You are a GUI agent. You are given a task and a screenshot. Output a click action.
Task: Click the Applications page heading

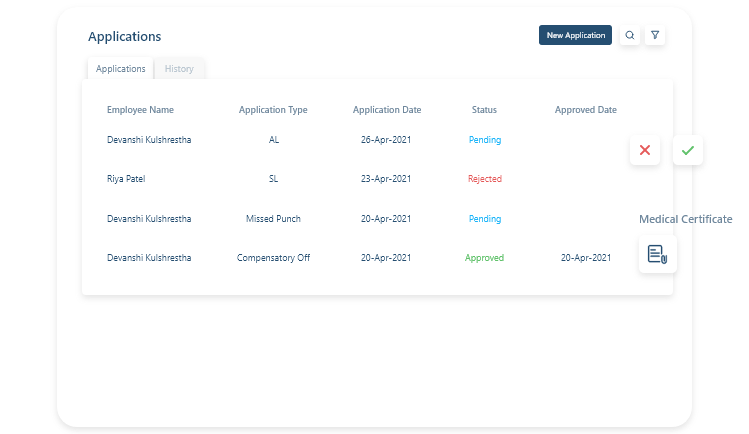[125, 37]
